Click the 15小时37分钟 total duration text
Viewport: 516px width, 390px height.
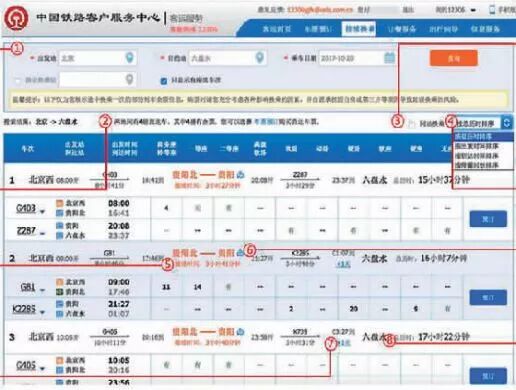pyautogui.click(x=444, y=180)
